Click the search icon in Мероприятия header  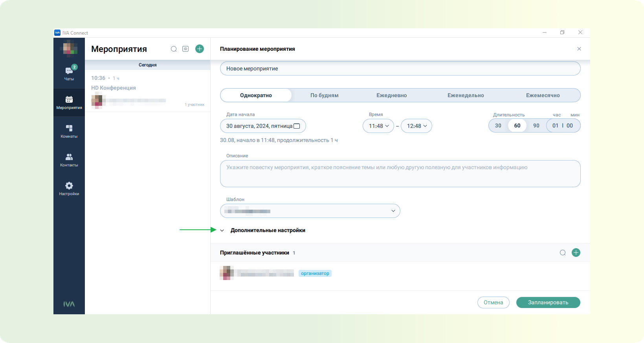click(174, 49)
